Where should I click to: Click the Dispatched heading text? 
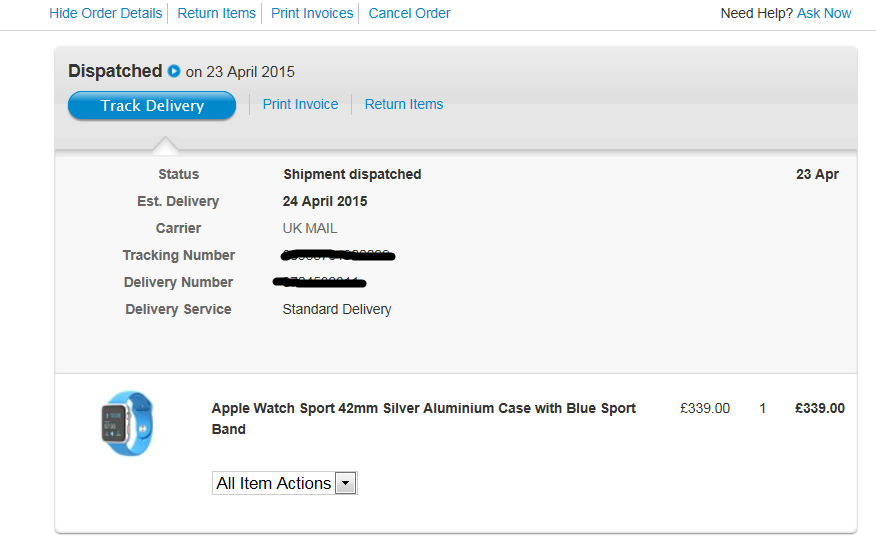pyautogui.click(x=115, y=71)
